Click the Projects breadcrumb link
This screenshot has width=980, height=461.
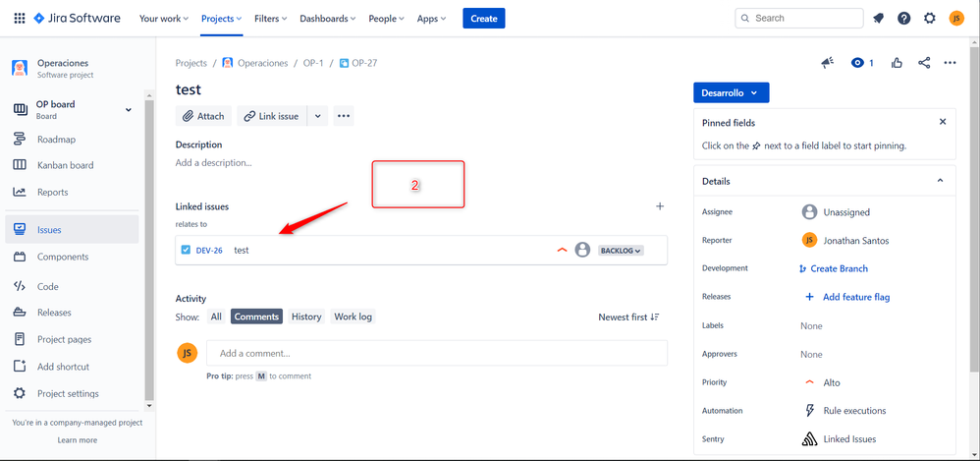[191, 63]
